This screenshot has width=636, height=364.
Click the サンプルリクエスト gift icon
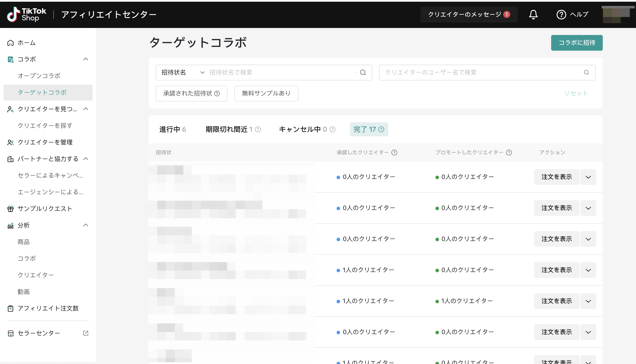[x=10, y=209]
